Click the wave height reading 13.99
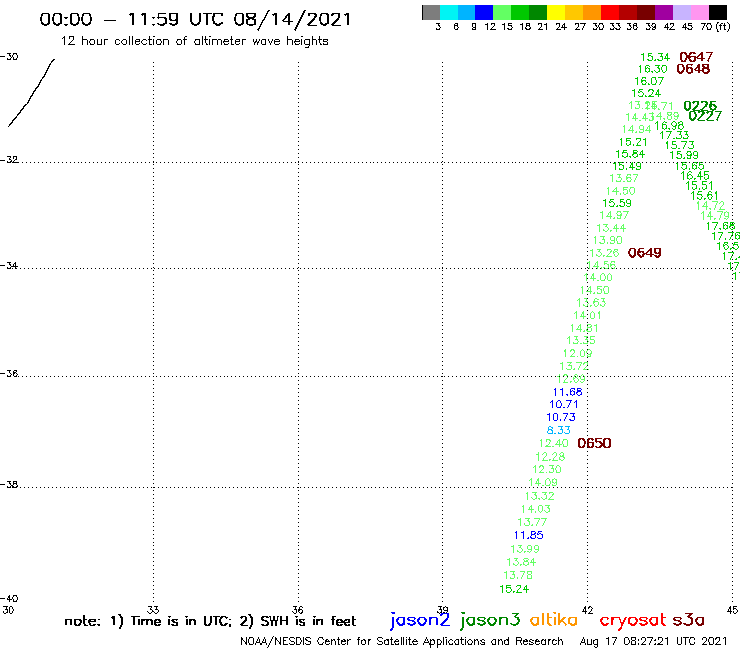The width and height of the screenshot is (740, 650). click(x=525, y=549)
